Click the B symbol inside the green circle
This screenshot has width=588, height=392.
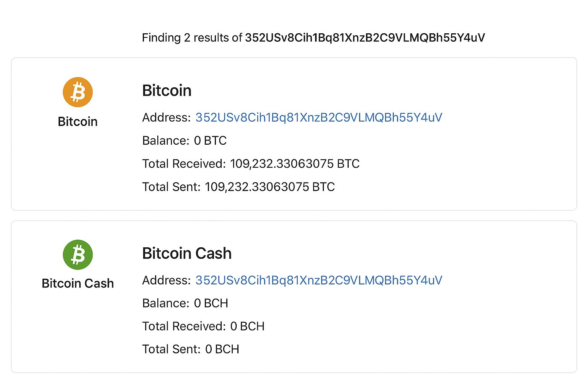pos(77,254)
